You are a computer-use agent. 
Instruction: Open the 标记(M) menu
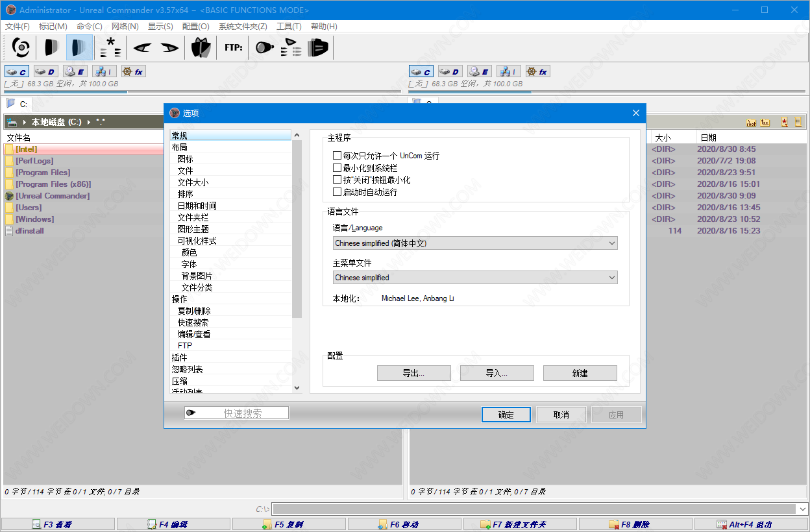pyautogui.click(x=53, y=27)
